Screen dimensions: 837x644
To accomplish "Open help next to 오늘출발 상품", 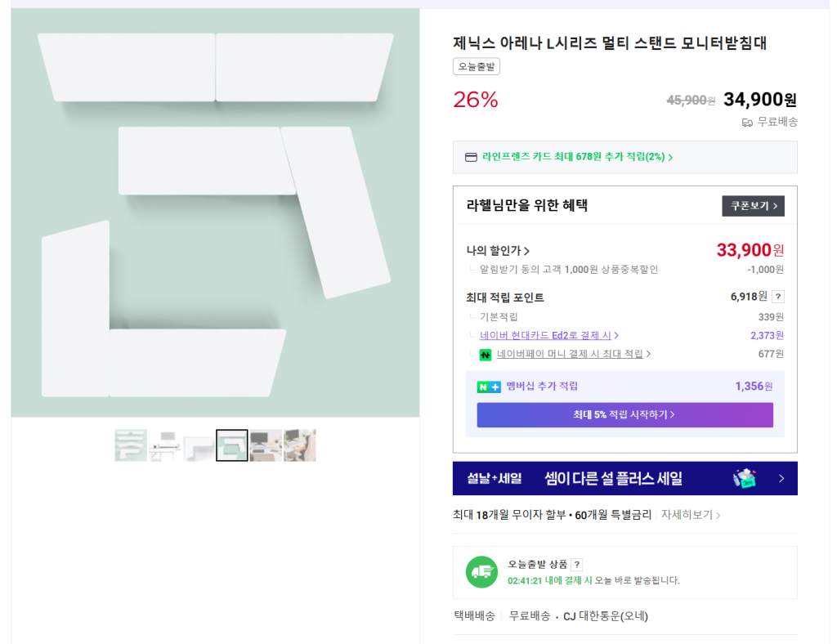I will tap(577, 565).
